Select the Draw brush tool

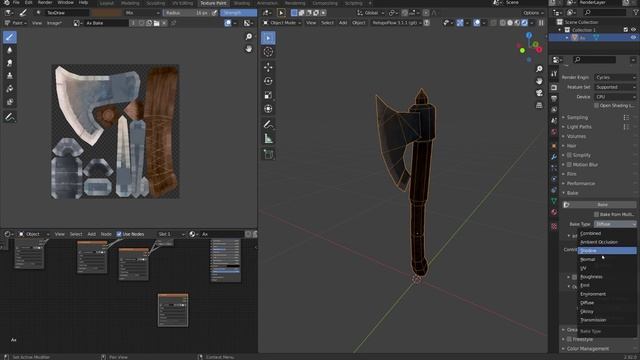pos(10,37)
